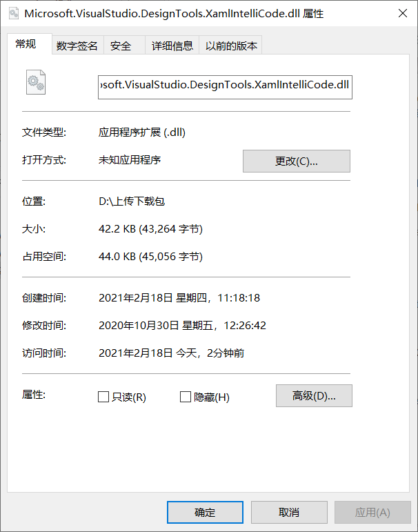Click the title bar file icon

pos(14,13)
